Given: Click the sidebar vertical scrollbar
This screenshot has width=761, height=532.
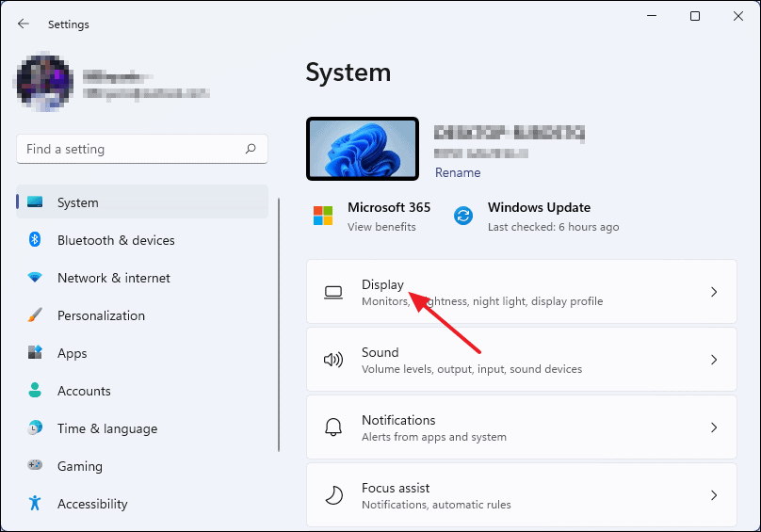Looking at the screenshot, I should click(279, 324).
